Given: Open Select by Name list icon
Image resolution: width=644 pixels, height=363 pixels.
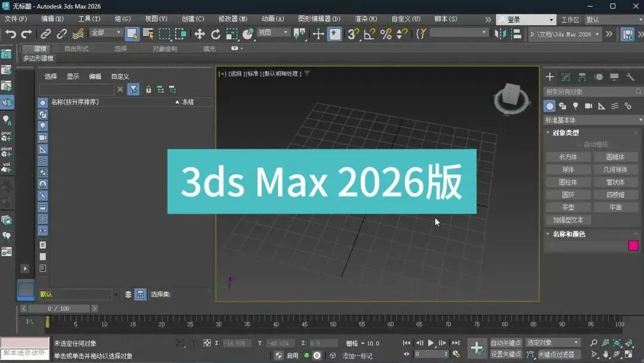Looking at the screenshot, I should (148, 34).
